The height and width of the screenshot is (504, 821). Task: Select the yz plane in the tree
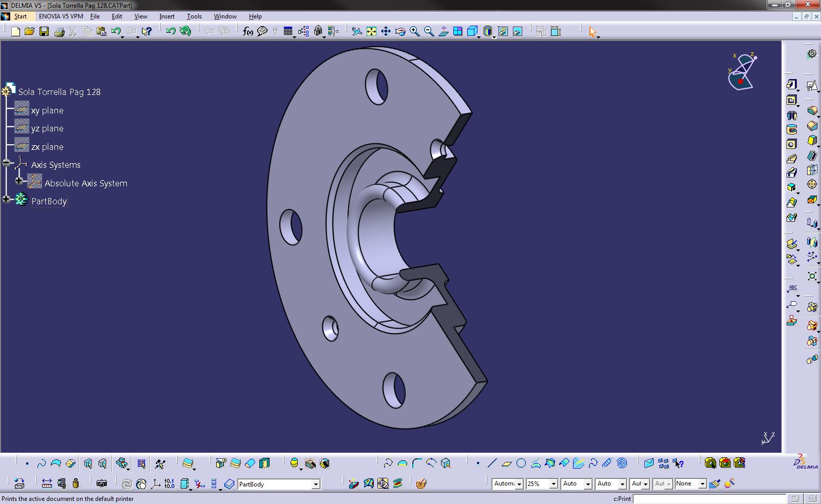(x=47, y=128)
